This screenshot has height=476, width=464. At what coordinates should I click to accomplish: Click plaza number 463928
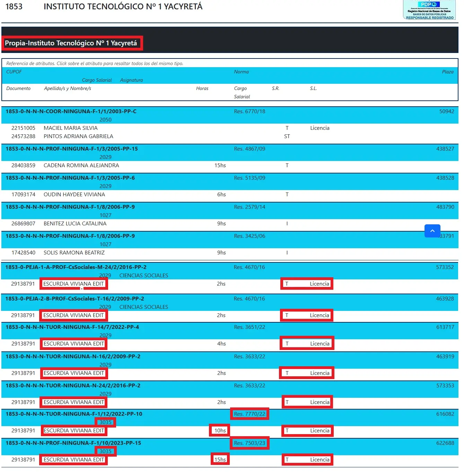pos(445,299)
